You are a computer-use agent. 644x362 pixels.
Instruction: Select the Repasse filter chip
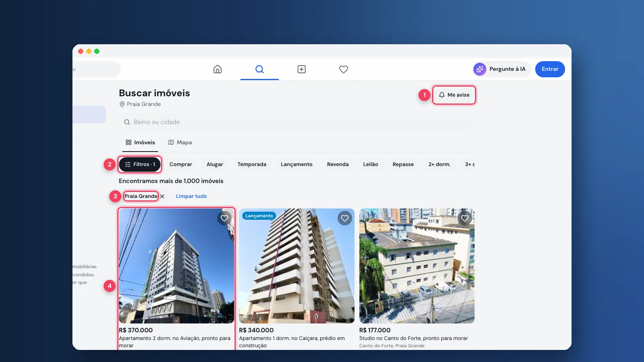click(403, 165)
